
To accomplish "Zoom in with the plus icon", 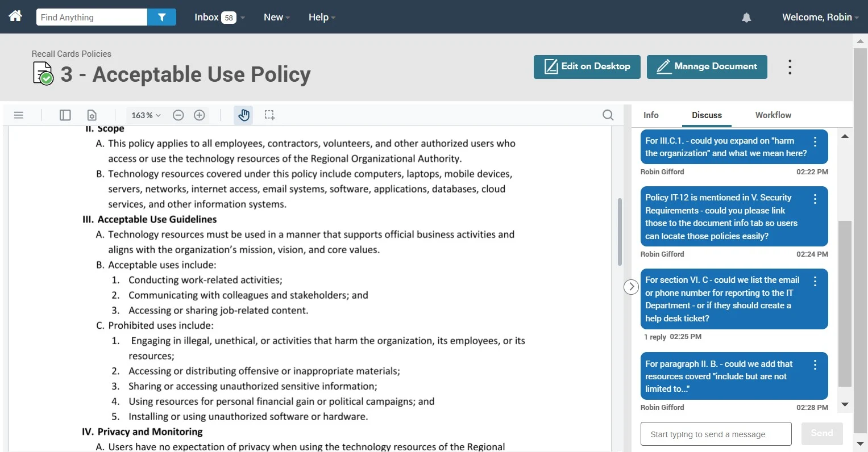I will point(200,115).
